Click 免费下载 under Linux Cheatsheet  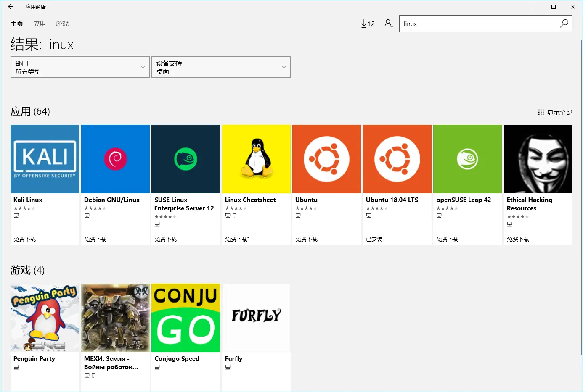click(x=237, y=239)
